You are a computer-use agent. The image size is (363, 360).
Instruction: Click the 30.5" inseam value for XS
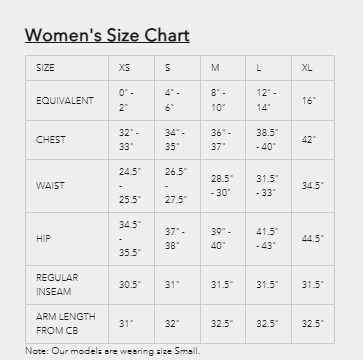coord(131,285)
